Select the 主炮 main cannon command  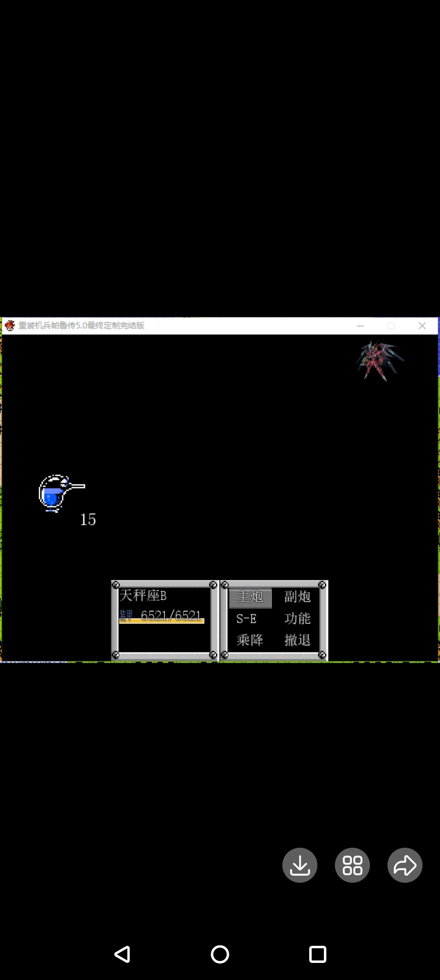(x=250, y=597)
